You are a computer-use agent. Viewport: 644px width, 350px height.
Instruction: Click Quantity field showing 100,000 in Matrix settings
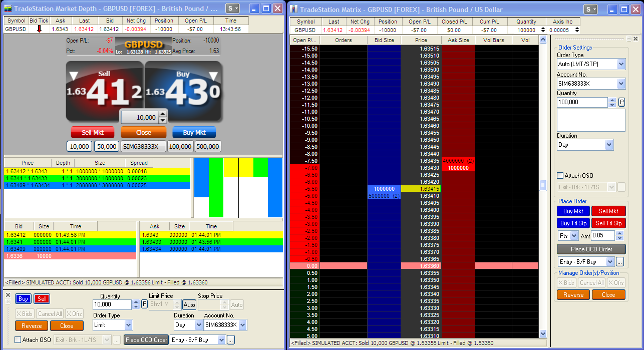pyautogui.click(x=582, y=102)
